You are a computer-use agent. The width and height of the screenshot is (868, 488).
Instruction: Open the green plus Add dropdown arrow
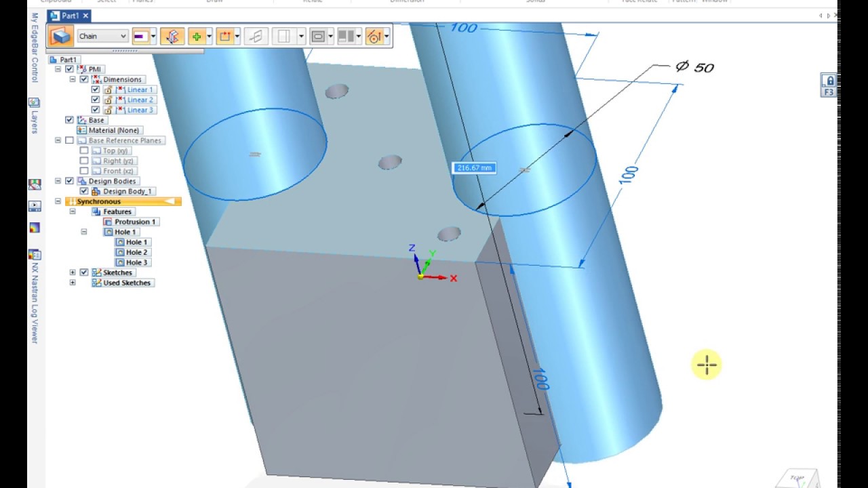point(209,36)
